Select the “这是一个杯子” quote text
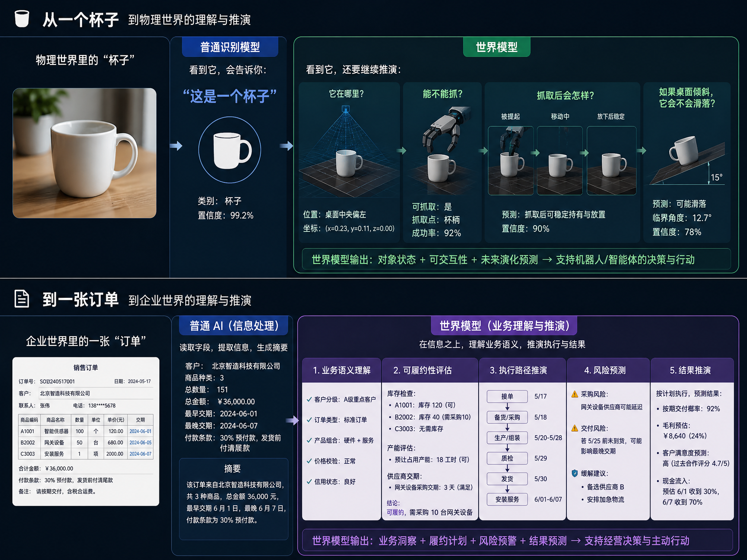 tap(230, 97)
